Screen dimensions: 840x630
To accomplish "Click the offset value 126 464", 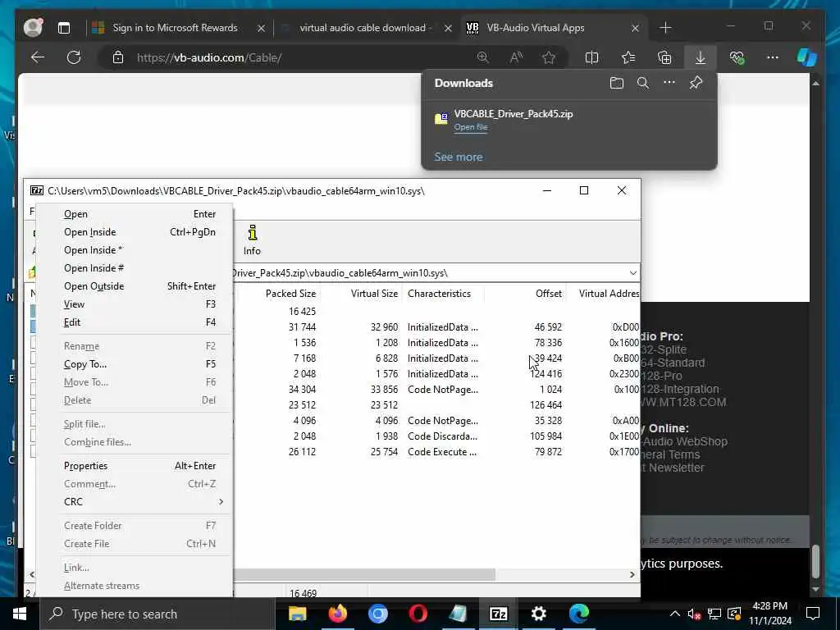I will tap(546, 405).
